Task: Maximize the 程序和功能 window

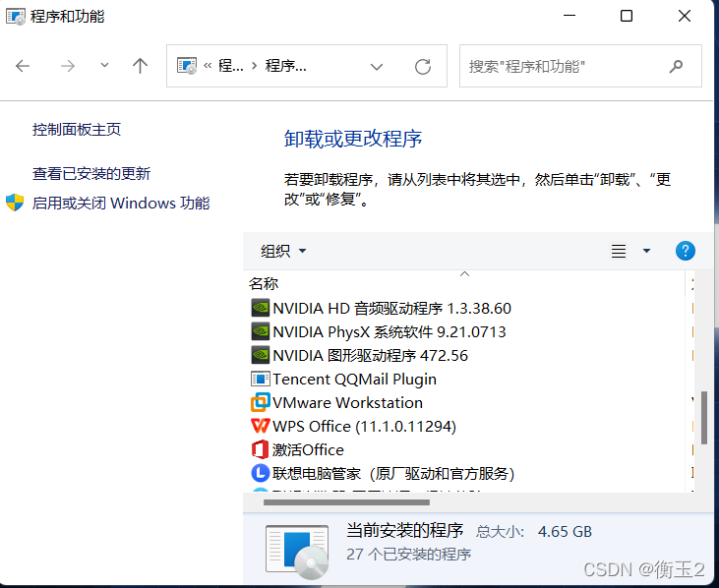Action: pyautogui.click(x=627, y=16)
